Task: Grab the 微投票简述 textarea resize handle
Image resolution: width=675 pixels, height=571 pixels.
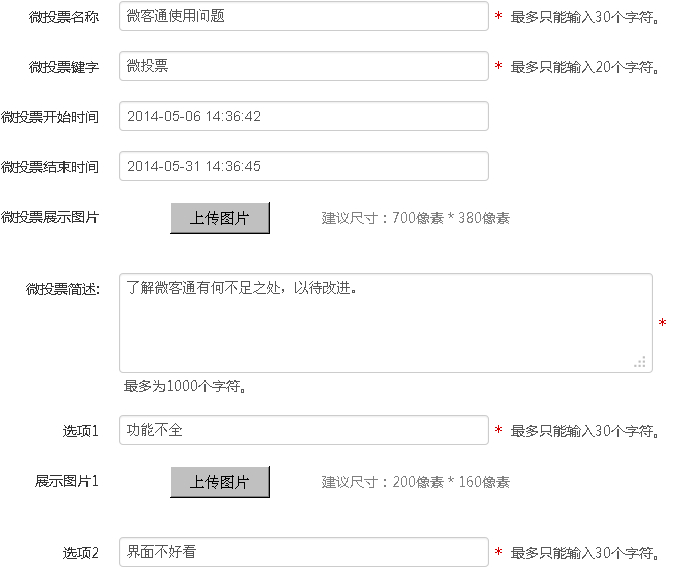Action: (640, 362)
